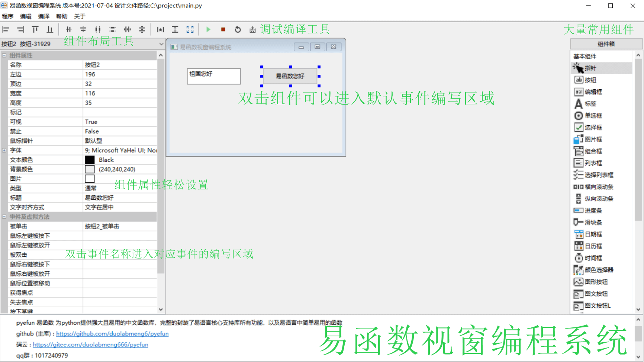The image size is (644, 362).
Task: Click the fullscreen expand arrows icon
Action: tap(190, 29)
